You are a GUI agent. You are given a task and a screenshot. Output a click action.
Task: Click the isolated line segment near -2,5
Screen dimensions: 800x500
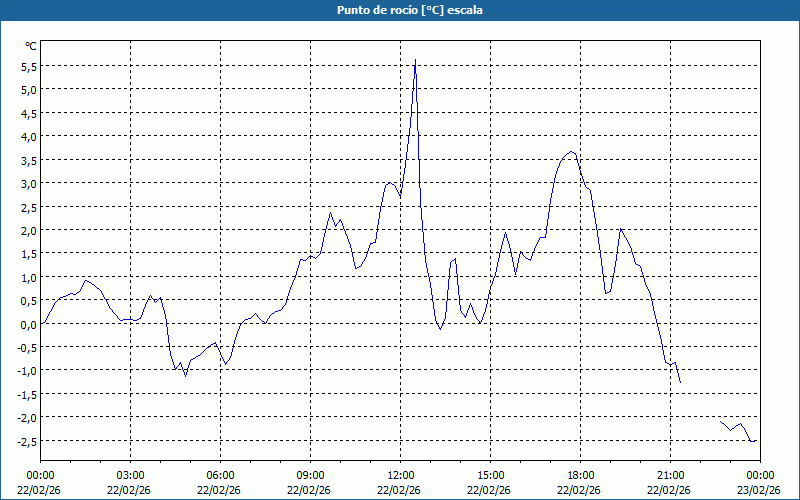click(x=738, y=428)
